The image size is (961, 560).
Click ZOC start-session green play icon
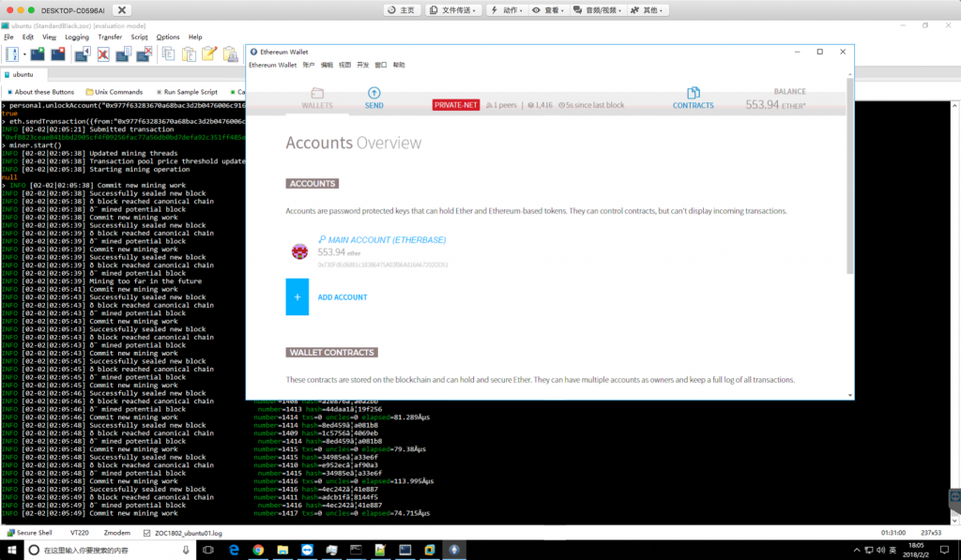pyautogui.click(x=38, y=54)
